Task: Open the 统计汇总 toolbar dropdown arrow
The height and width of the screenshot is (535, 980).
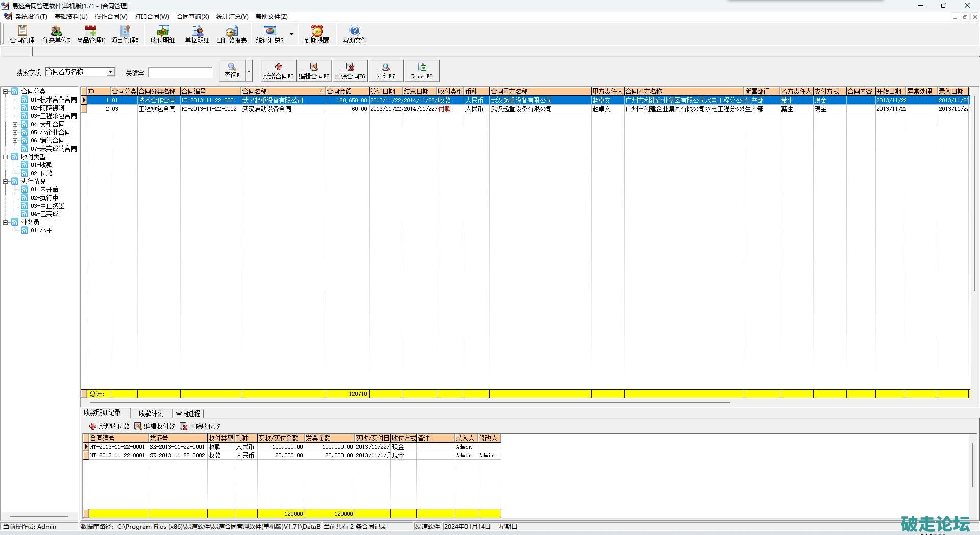Action: (291, 34)
